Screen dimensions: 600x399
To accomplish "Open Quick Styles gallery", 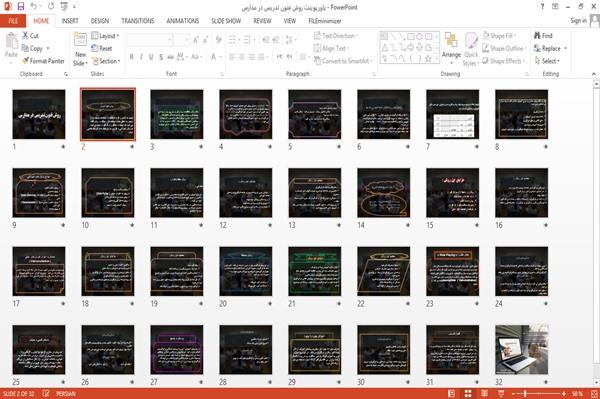I will [x=471, y=49].
